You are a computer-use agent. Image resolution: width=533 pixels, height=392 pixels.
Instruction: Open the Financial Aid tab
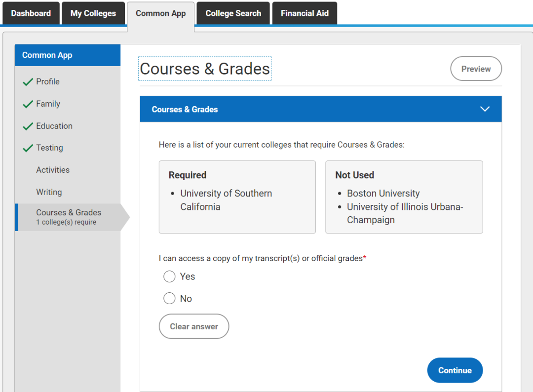305,13
